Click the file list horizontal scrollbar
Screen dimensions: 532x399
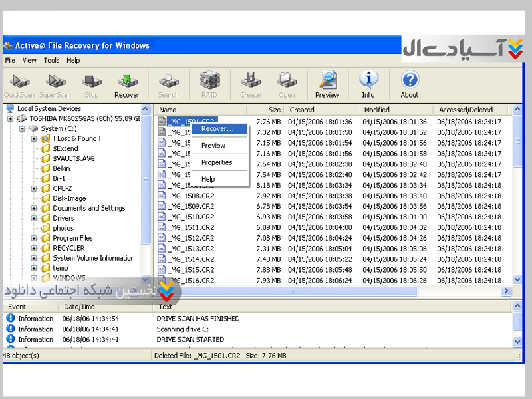(332, 291)
